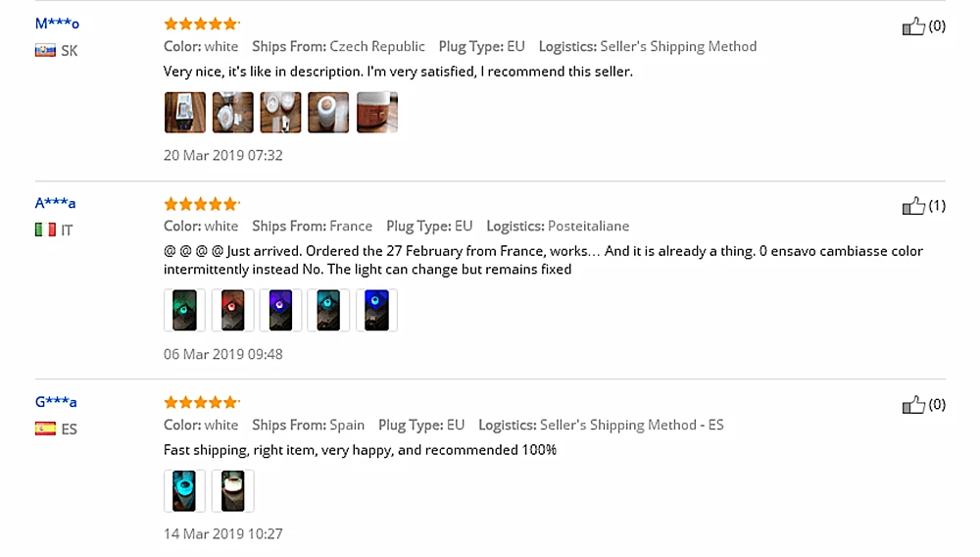Viewport: 980px width, 557px height.
Task: Click thumbs-up icon on A***a's review
Action: coord(913,206)
